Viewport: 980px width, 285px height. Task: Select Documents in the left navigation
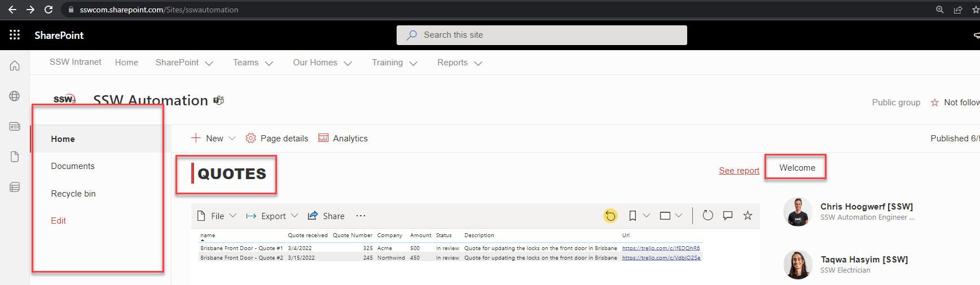point(73,166)
